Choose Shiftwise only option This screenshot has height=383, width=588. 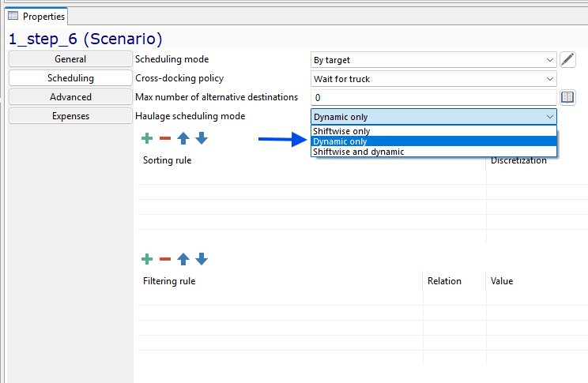click(434, 131)
